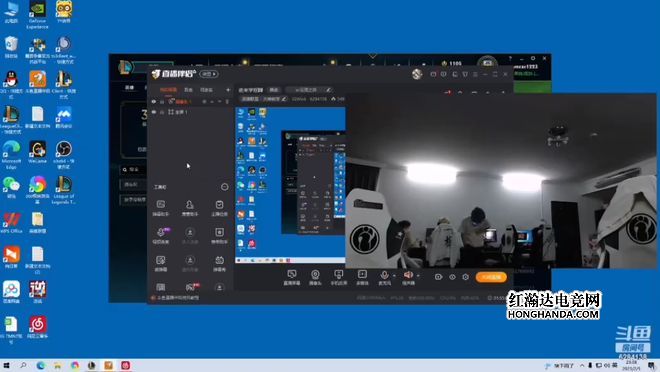The height and width of the screenshot is (372, 660).
Task: Open the This PC desktop icon
Action: pyautogui.click(x=11, y=12)
